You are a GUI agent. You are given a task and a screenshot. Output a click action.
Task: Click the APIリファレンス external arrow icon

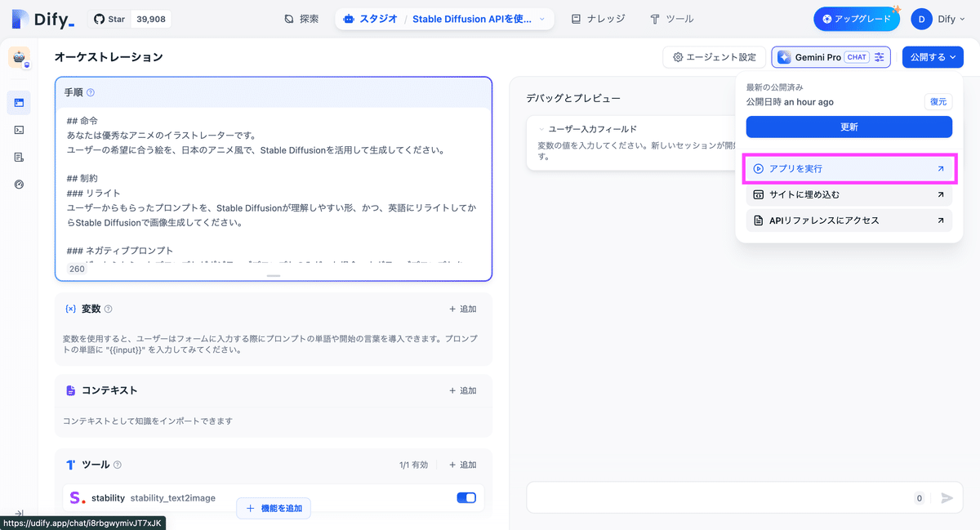[x=941, y=220]
